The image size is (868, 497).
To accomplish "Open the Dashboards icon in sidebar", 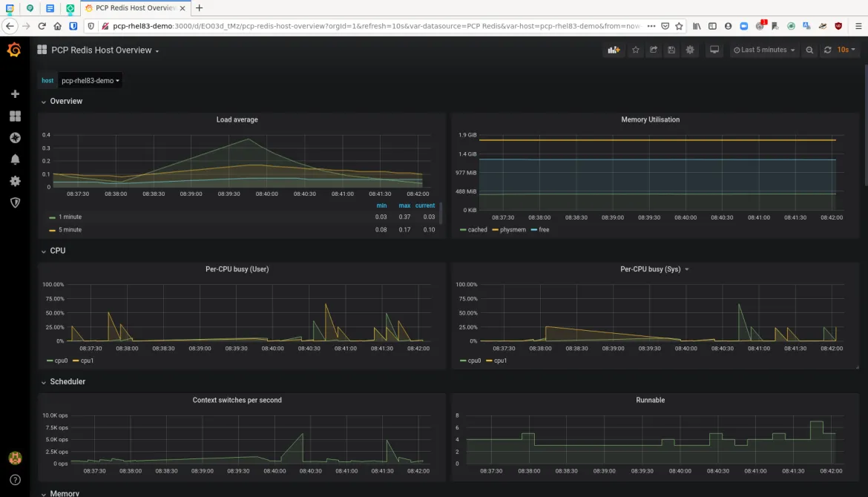I will [x=15, y=116].
